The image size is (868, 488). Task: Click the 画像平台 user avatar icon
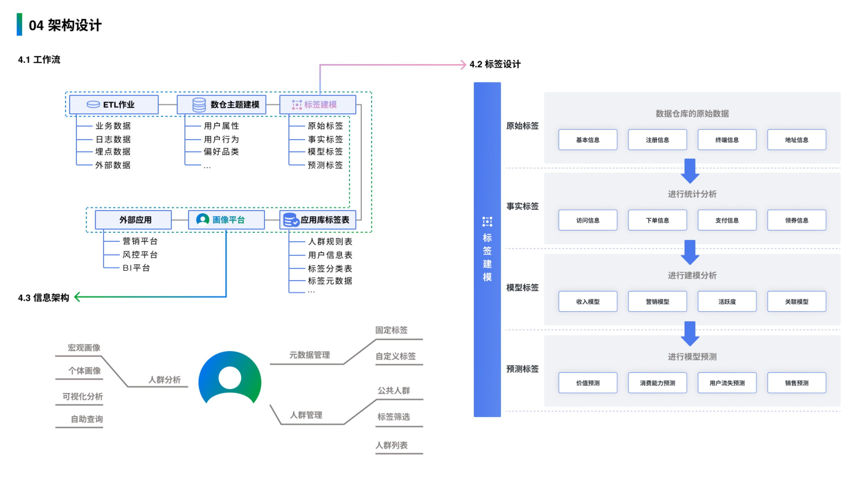pyautogui.click(x=203, y=220)
